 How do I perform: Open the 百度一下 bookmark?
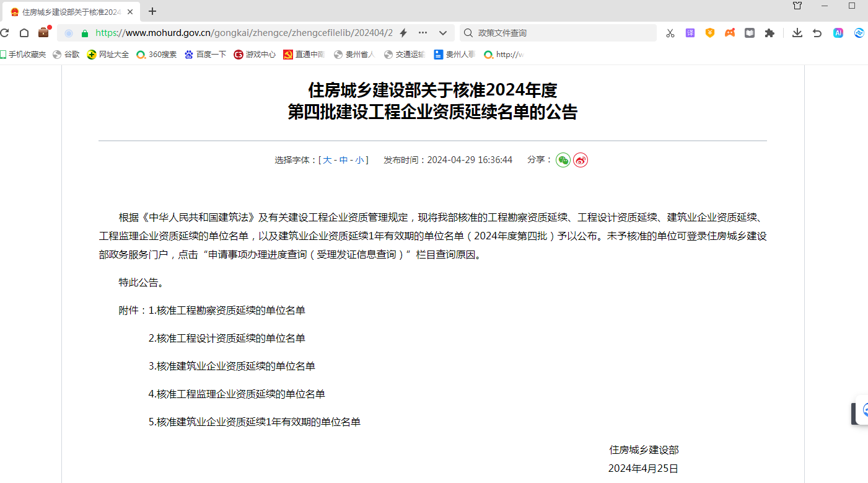pyautogui.click(x=205, y=55)
